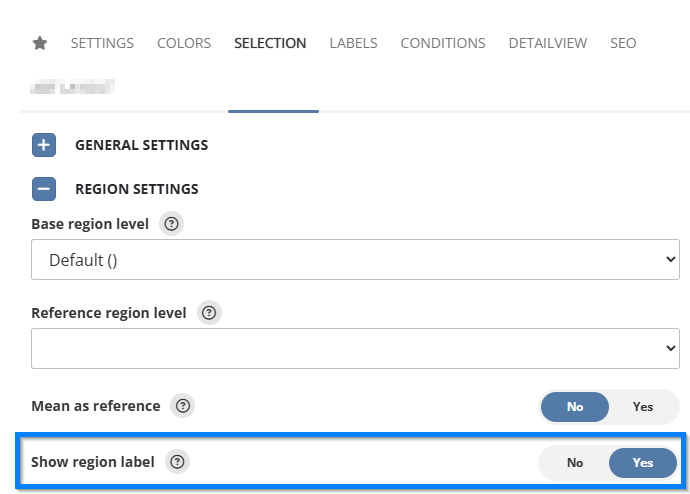
Task: Collapse Region Settings with minus icon
Action: coord(44,189)
